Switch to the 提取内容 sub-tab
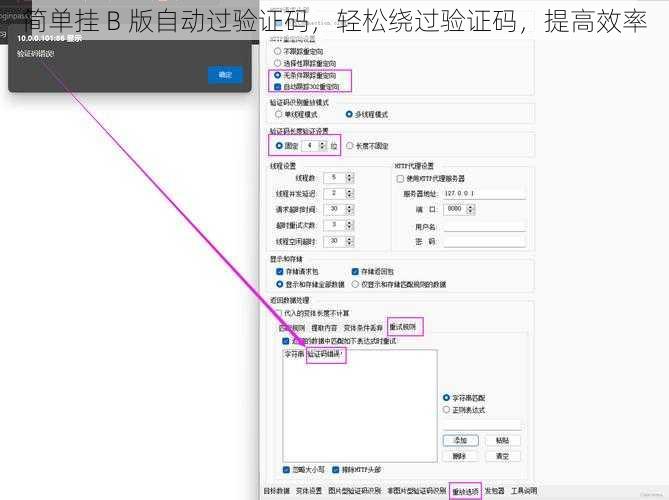Screen dimensions: 669x500 [x=324, y=328]
